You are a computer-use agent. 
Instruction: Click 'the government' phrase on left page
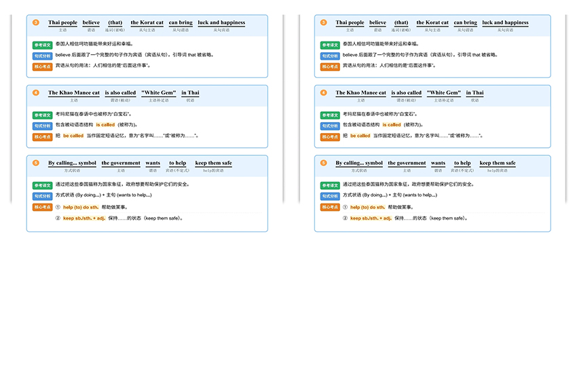121,163
